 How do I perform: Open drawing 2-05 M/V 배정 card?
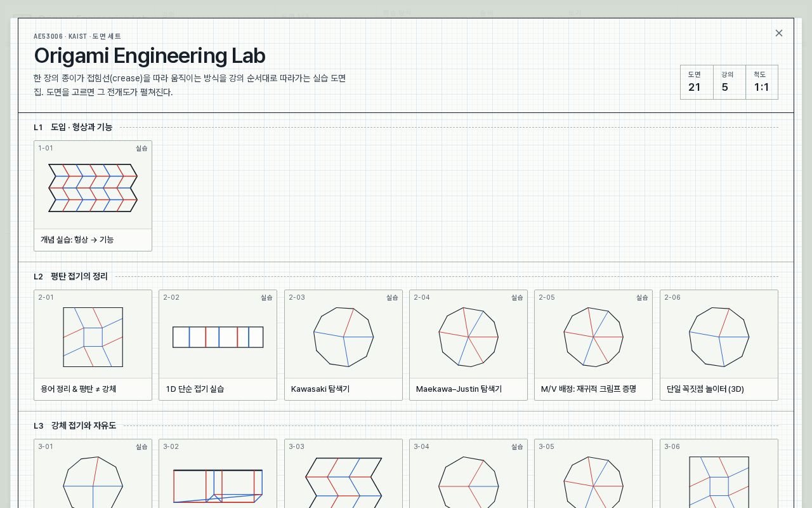coord(593,345)
